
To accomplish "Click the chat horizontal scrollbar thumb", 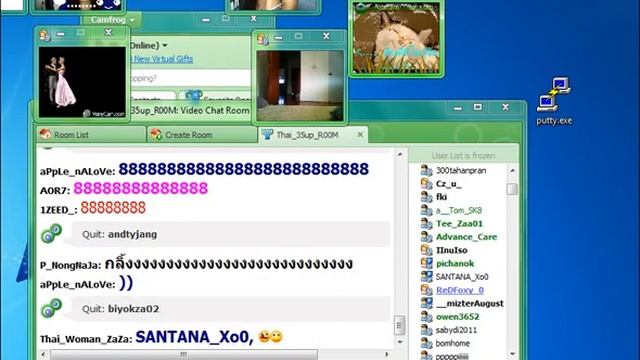I will tap(184, 354).
